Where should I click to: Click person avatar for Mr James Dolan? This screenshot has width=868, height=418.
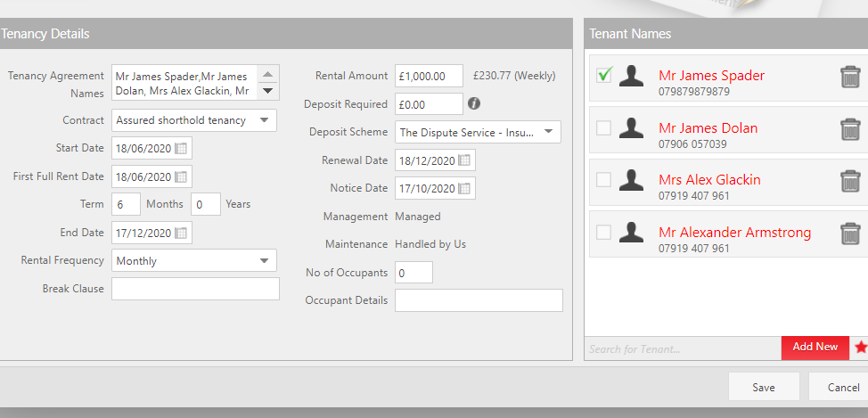[631, 127]
